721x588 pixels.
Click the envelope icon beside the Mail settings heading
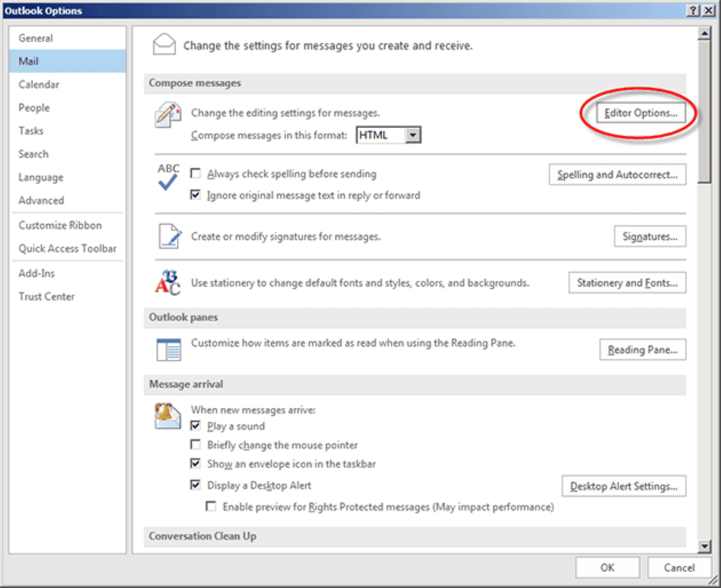(164, 45)
